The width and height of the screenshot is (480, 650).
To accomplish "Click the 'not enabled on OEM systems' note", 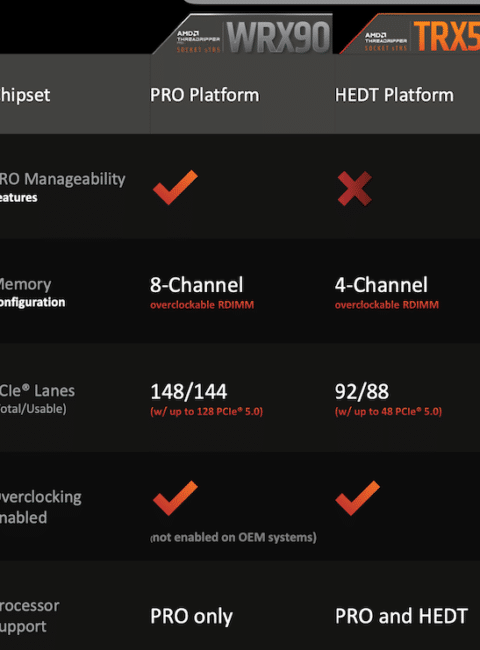I will tap(233, 538).
